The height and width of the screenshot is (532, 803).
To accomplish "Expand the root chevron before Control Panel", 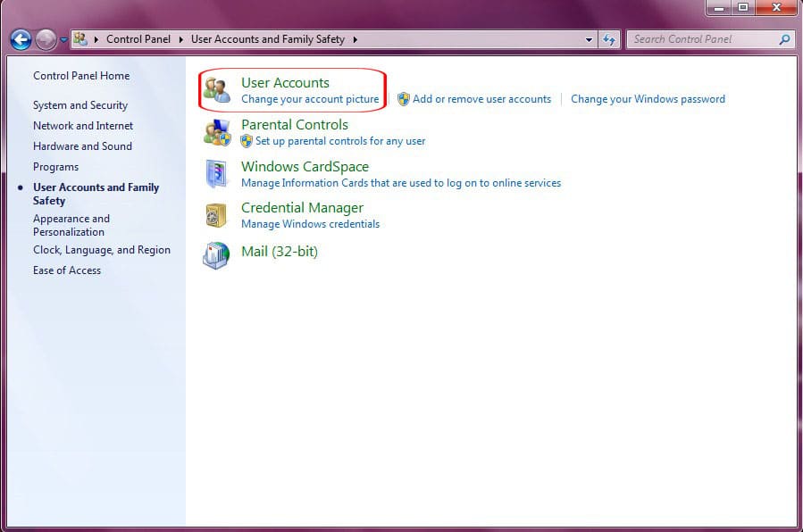I will tap(96, 39).
